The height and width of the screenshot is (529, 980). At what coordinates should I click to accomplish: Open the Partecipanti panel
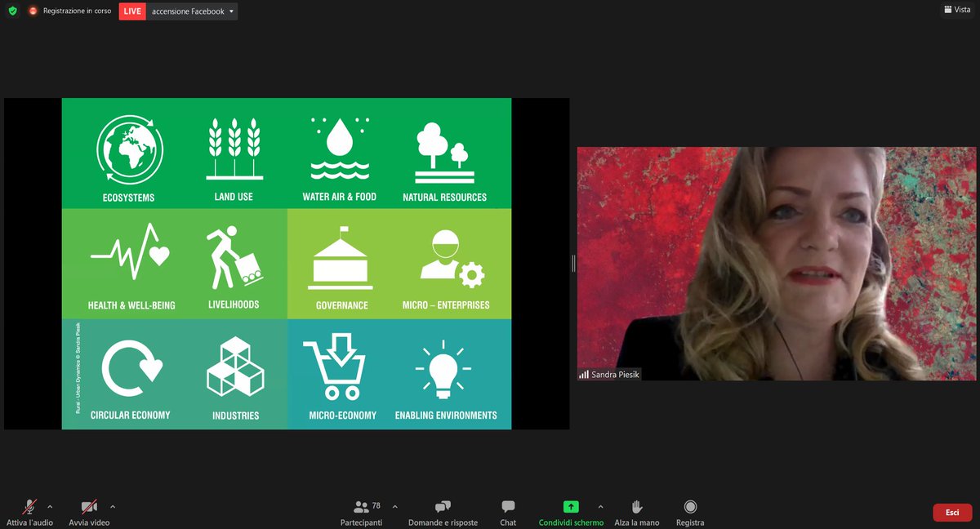pos(361,513)
